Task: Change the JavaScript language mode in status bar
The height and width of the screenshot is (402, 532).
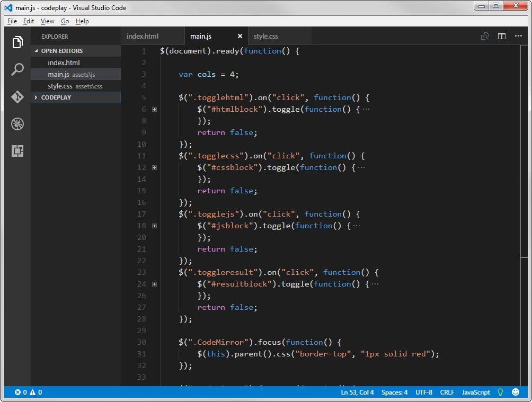Action: (x=476, y=392)
